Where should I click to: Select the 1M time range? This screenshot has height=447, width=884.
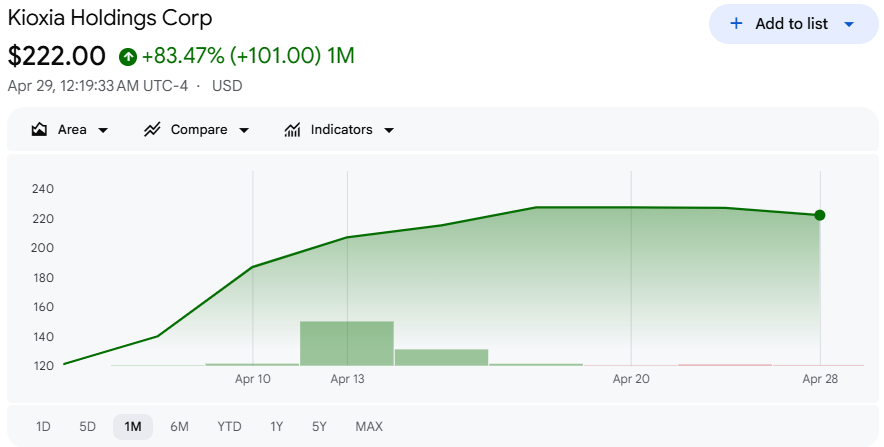133,427
